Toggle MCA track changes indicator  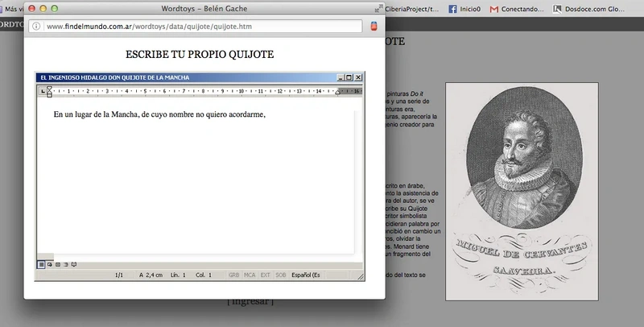pyautogui.click(x=250, y=275)
